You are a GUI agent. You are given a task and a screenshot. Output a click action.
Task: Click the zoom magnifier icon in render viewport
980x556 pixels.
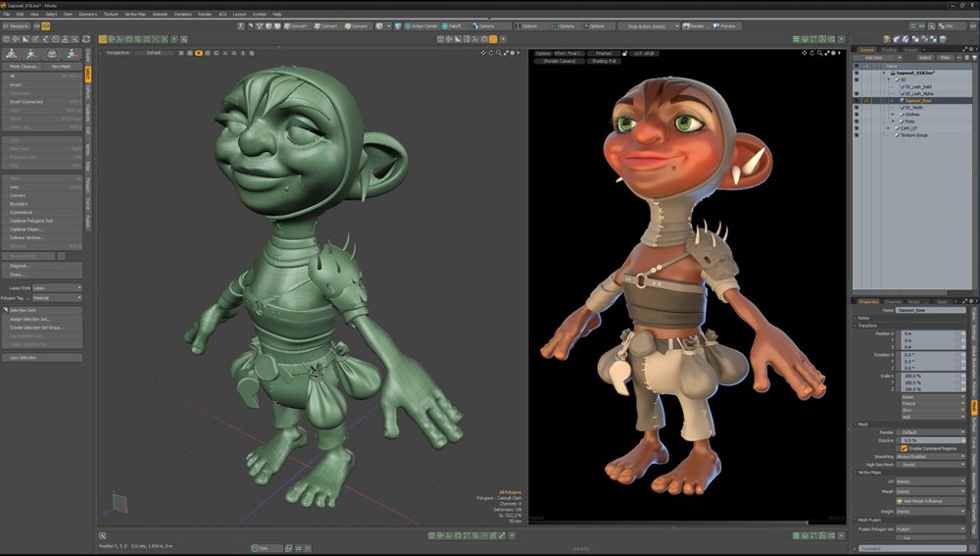pos(819,53)
